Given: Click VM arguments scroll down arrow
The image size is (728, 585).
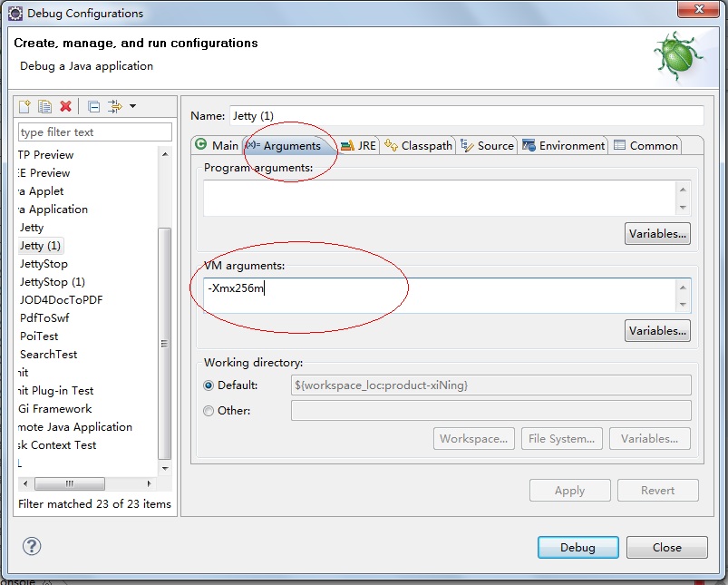Looking at the screenshot, I should pyautogui.click(x=683, y=305).
